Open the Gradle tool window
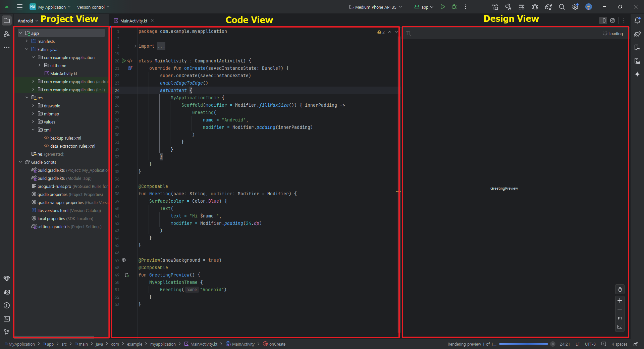Screen dimensions: 644x349 point(637,34)
